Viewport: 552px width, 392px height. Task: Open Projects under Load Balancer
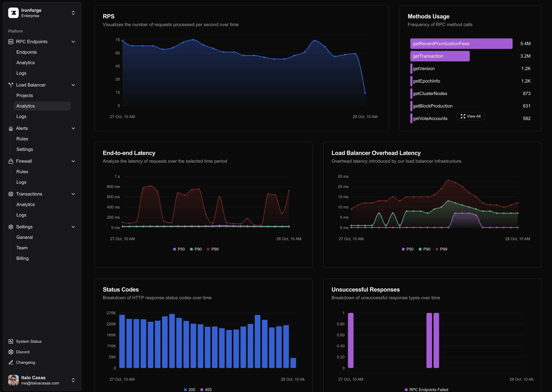[25, 96]
